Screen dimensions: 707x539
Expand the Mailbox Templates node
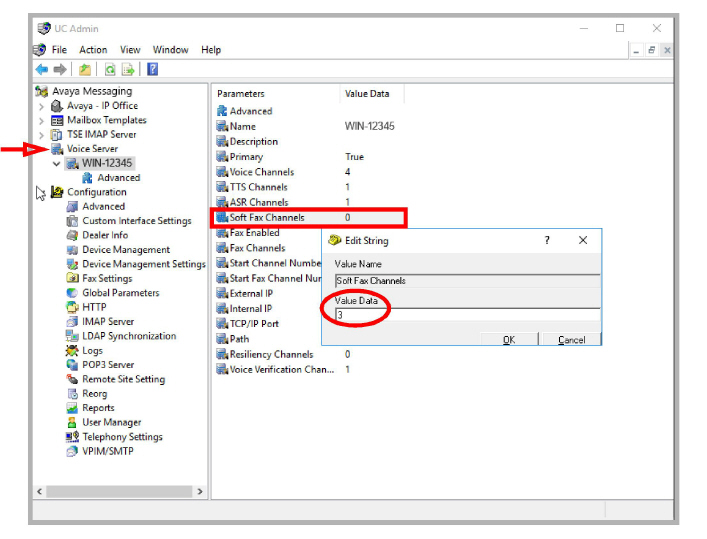pos(41,121)
